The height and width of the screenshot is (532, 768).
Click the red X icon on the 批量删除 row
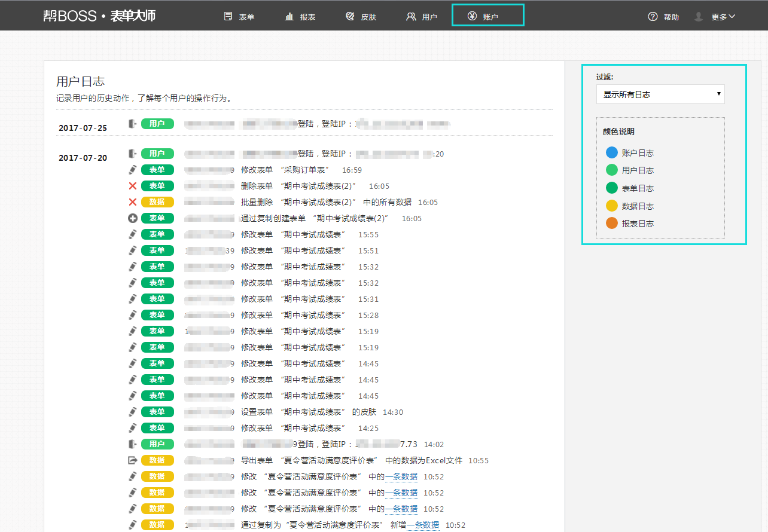pos(133,202)
